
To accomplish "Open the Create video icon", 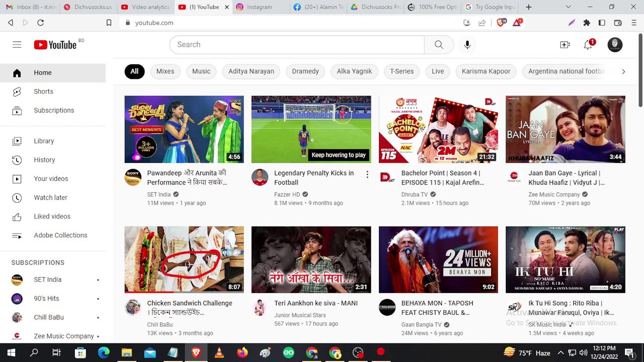I will point(565,45).
